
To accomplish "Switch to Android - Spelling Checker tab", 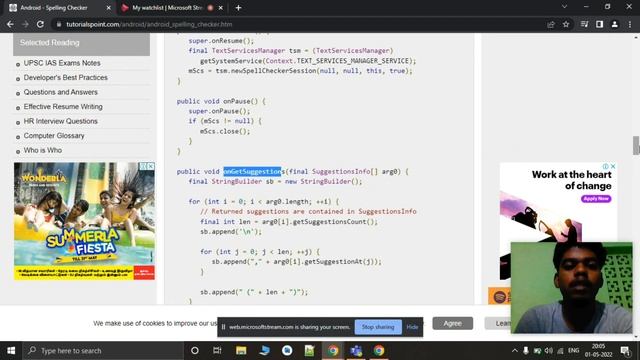I will point(54,8).
